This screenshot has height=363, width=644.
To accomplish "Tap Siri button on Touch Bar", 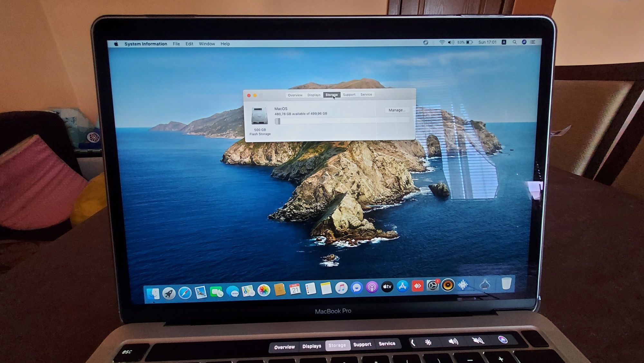I will (x=503, y=340).
